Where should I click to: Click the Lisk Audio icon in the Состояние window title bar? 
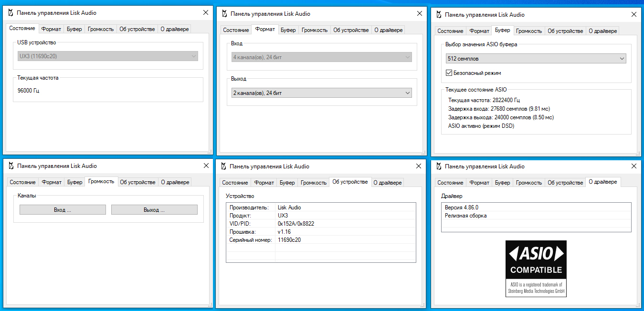(x=10, y=13)
